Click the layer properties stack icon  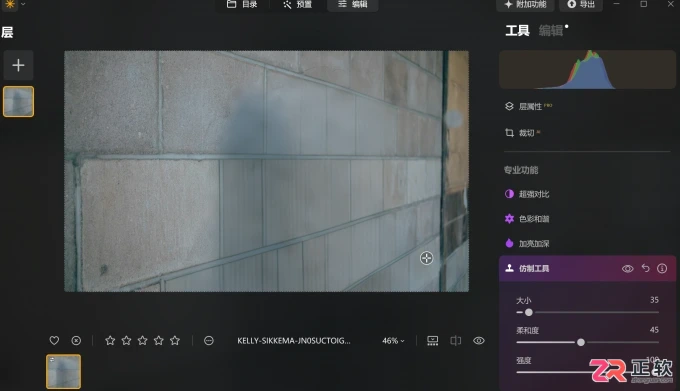pos(509,106)
